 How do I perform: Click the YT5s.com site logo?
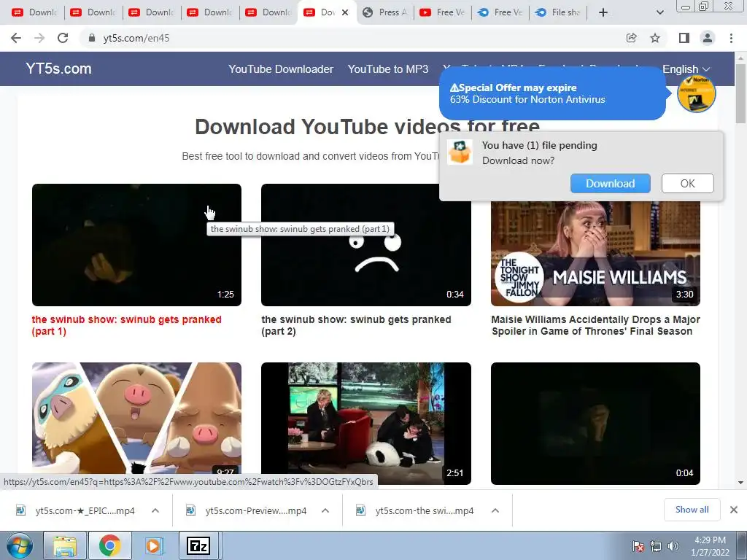tap(58, 69)
